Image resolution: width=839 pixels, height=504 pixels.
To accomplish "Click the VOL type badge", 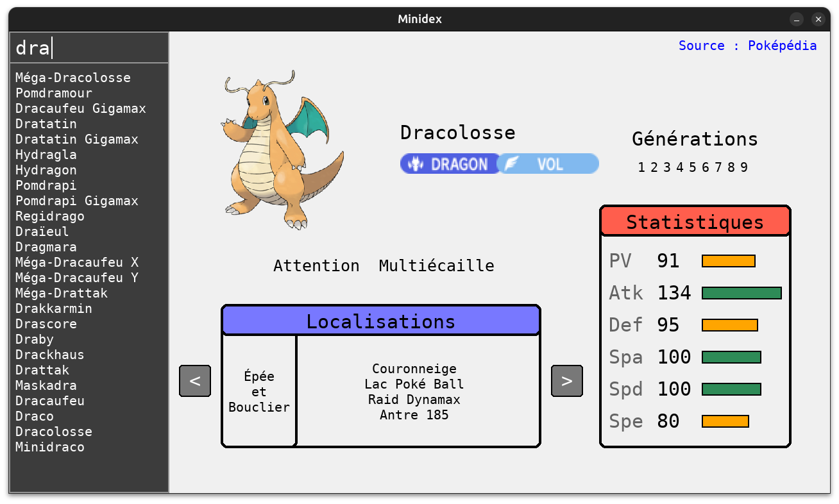I will click(x=548, y=164).
